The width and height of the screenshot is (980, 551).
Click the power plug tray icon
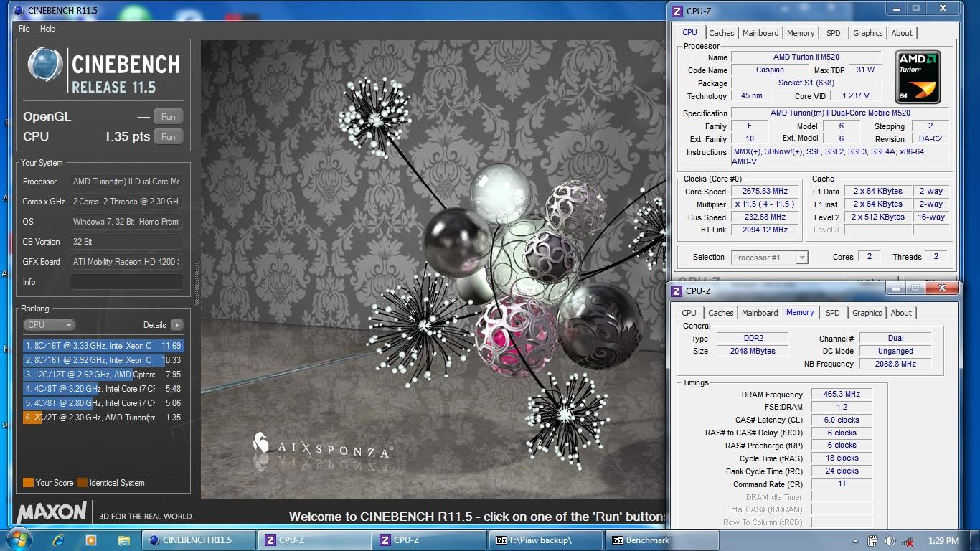click(872, 541)
